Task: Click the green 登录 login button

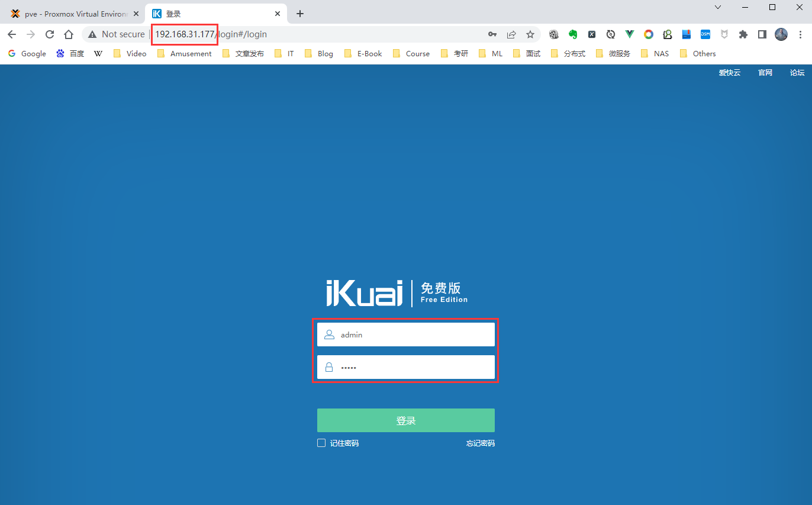Action: pyautogui.click(x=405, y=420)
